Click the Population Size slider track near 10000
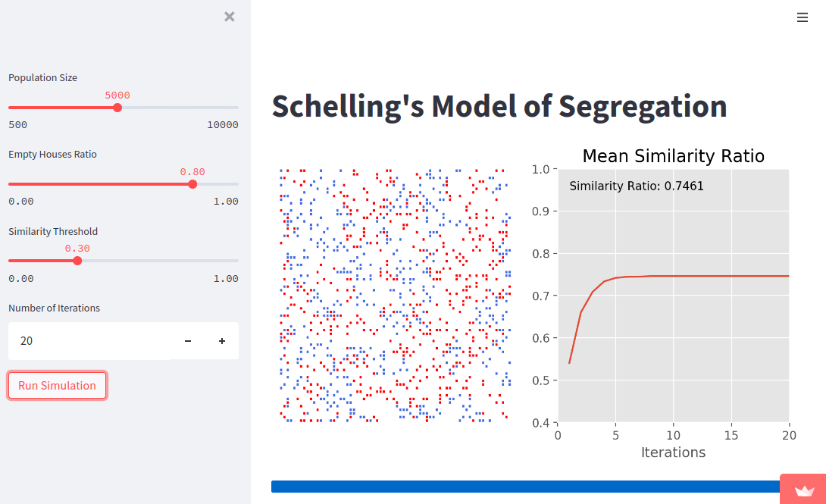The width and height of the screenshot is (826, 504). [227, 107]
